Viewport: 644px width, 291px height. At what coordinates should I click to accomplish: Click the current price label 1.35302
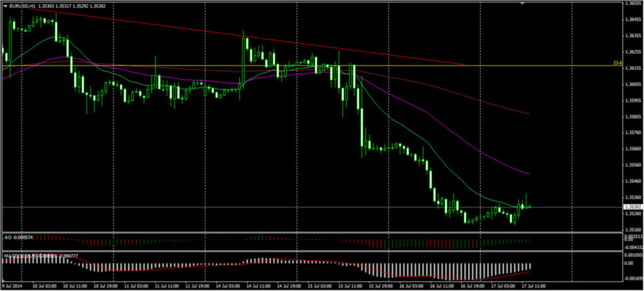(x=633, y=207)
